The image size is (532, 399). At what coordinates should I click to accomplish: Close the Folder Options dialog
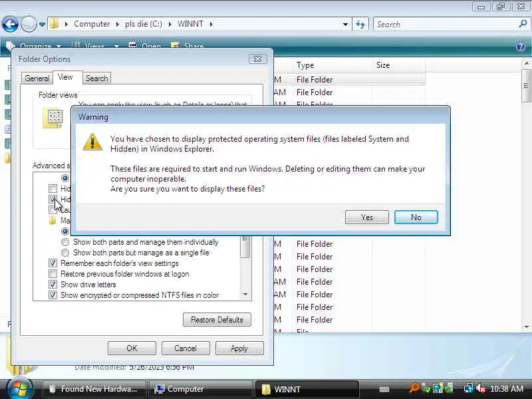(x=258, y=59)
